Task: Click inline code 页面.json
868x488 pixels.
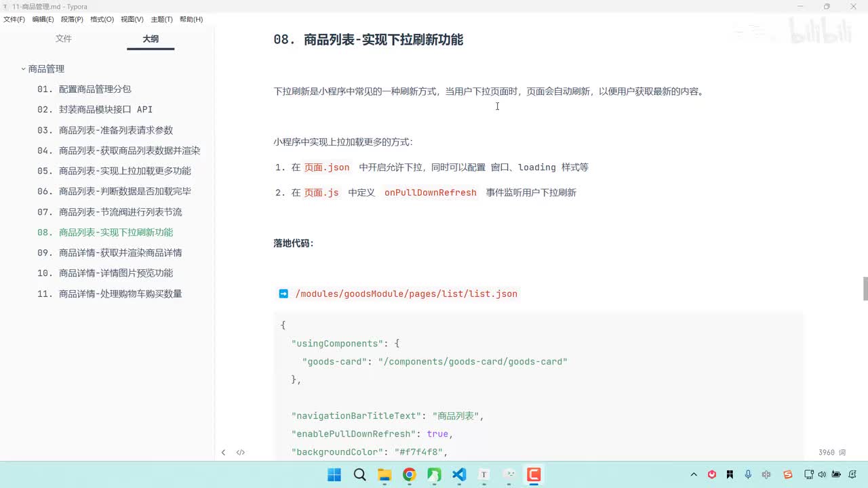Action: tap(327, 167)
